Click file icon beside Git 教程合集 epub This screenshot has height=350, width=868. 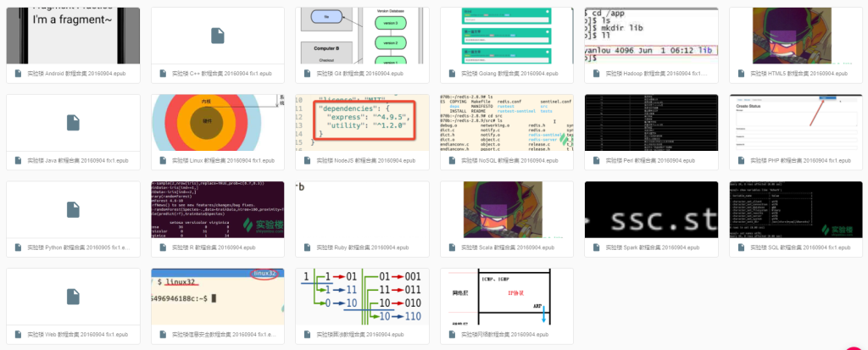click(307, 73)
